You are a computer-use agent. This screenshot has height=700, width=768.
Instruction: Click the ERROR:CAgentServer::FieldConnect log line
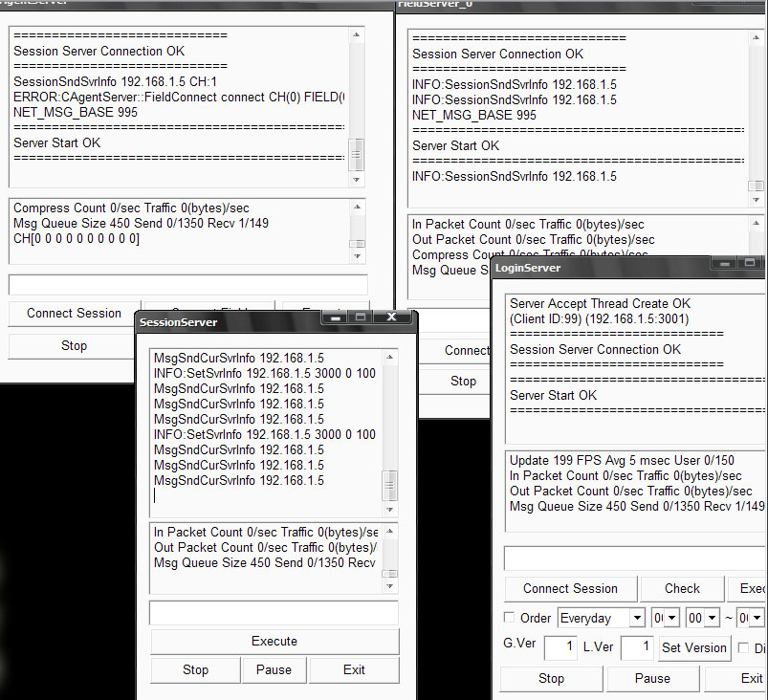click(179, 97)
